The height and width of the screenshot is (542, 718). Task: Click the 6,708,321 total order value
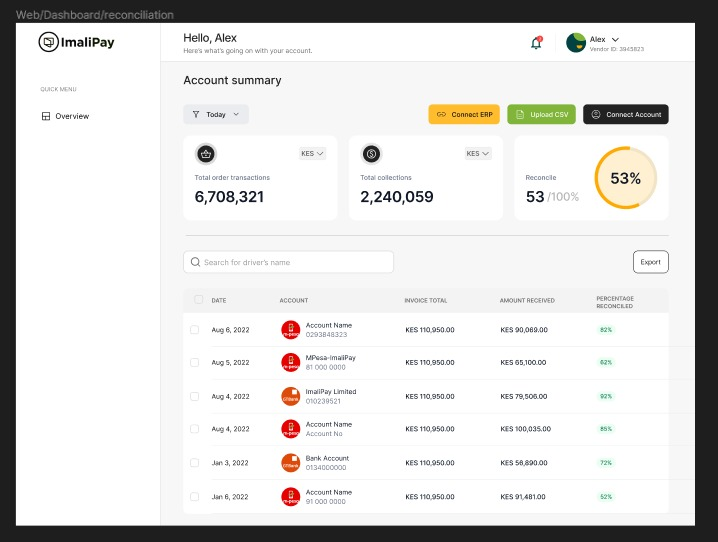tap(229, 197)
